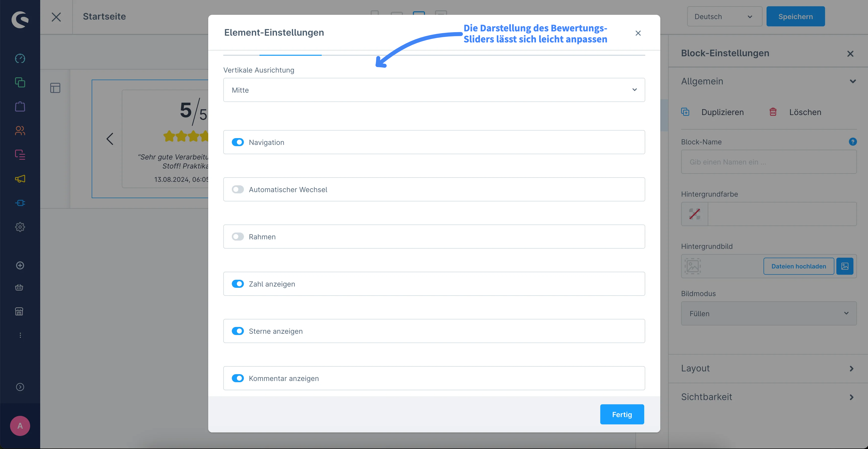Turn off the Sterne anzeigen toggle
The image size is (868, 449).
(x=238, y=331)
